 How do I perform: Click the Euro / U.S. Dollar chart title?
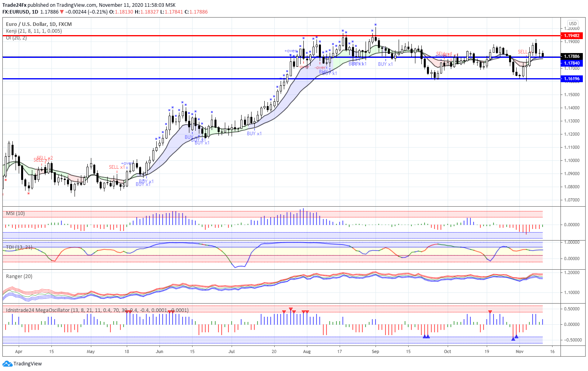pyautogui.click(x=39, y=24)
